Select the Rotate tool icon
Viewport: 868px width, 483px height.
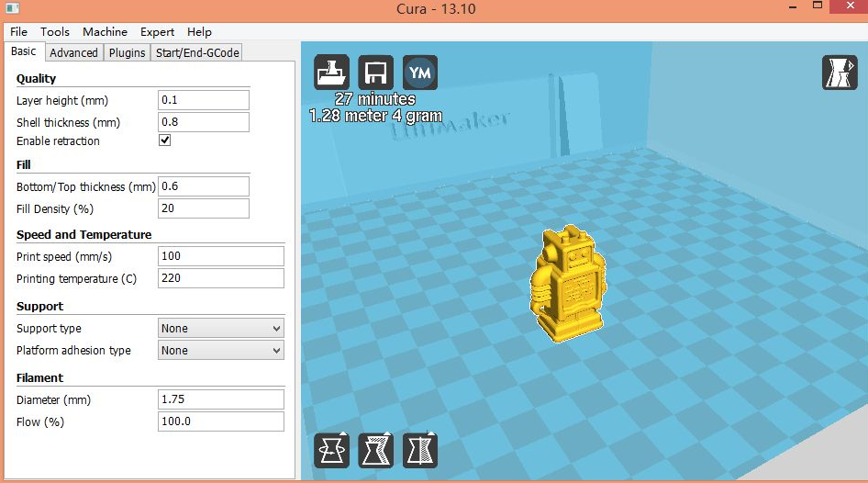click(332, 451)
